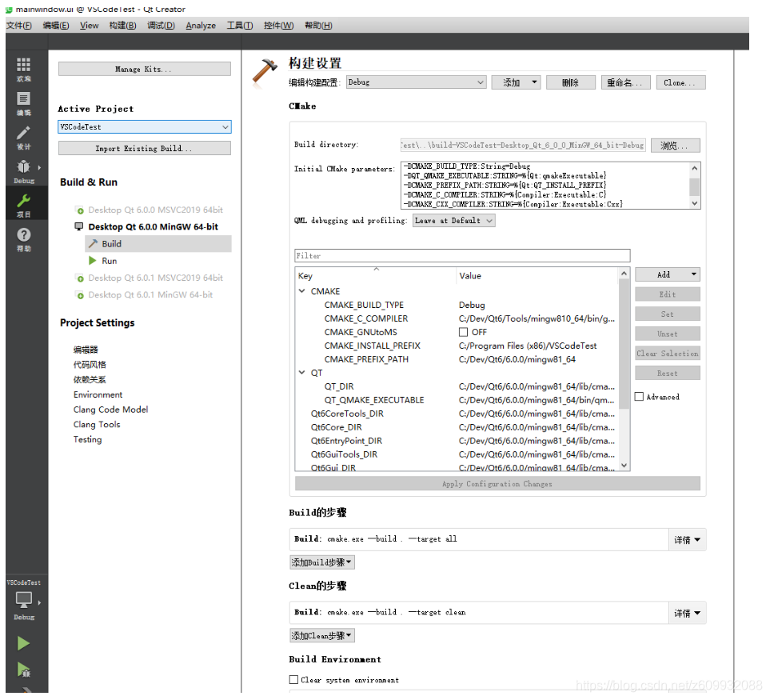Click the green Run button
This screenshot has width=770, height=700.
23,643
